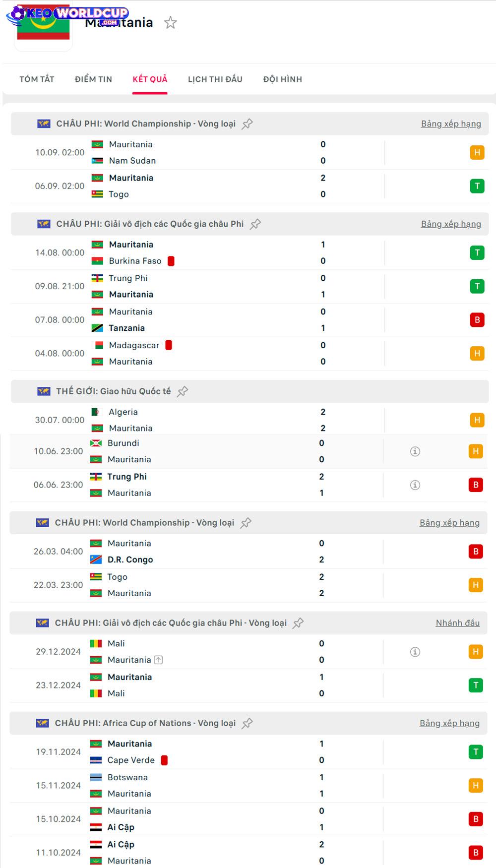Click the red B badge for Tanzania match

click(x=477, y=320)
